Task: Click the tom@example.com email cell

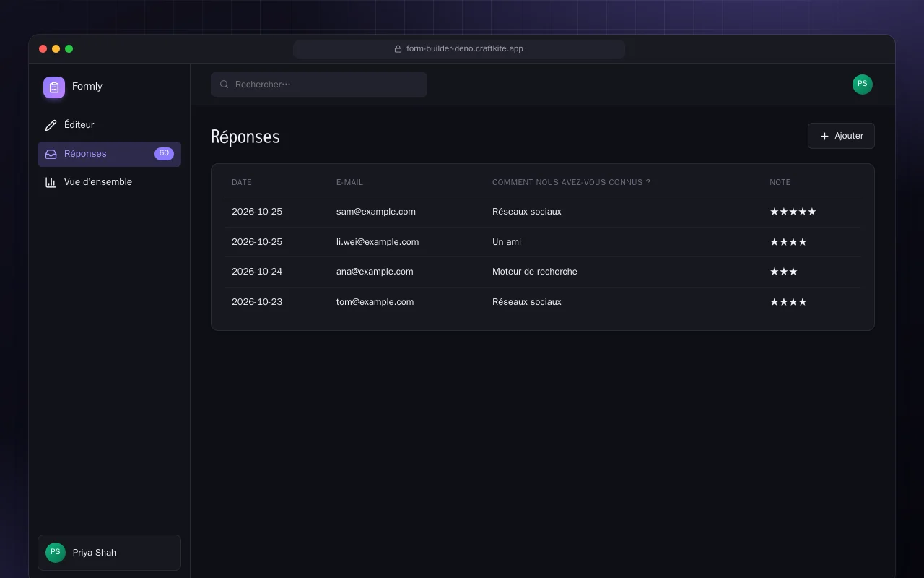Action: click(x=375, y=302)
